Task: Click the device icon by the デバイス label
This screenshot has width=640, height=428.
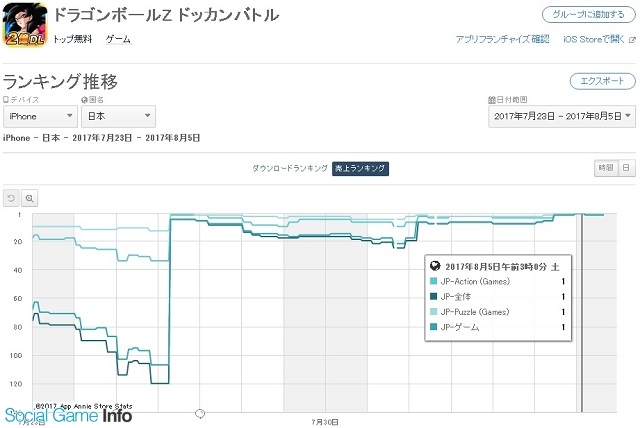Action: pos(6,100)
